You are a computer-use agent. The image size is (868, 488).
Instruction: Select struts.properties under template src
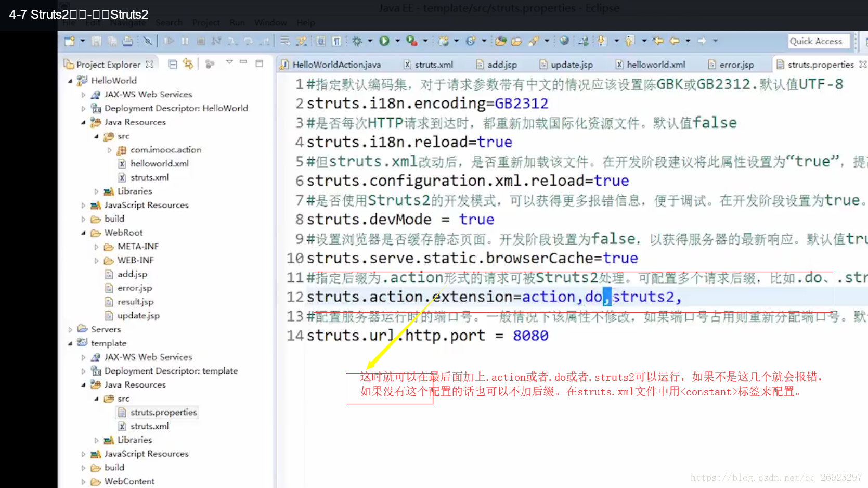[x=163, y=412]
